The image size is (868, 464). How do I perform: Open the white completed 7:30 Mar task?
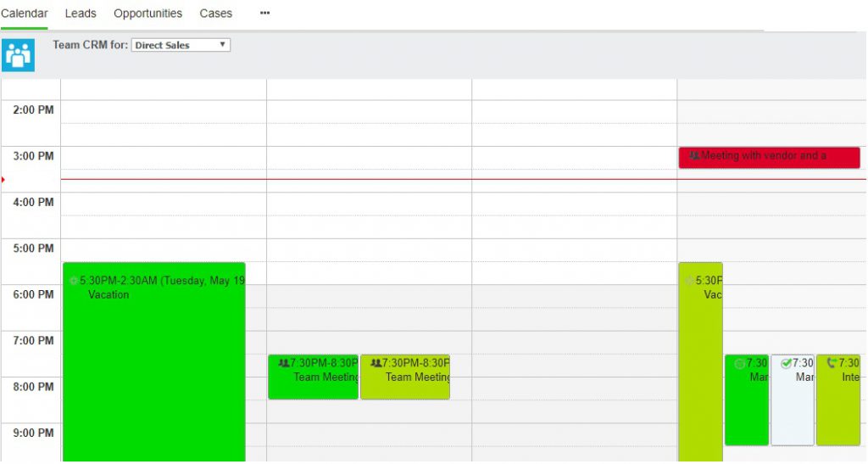pos(793,400)
